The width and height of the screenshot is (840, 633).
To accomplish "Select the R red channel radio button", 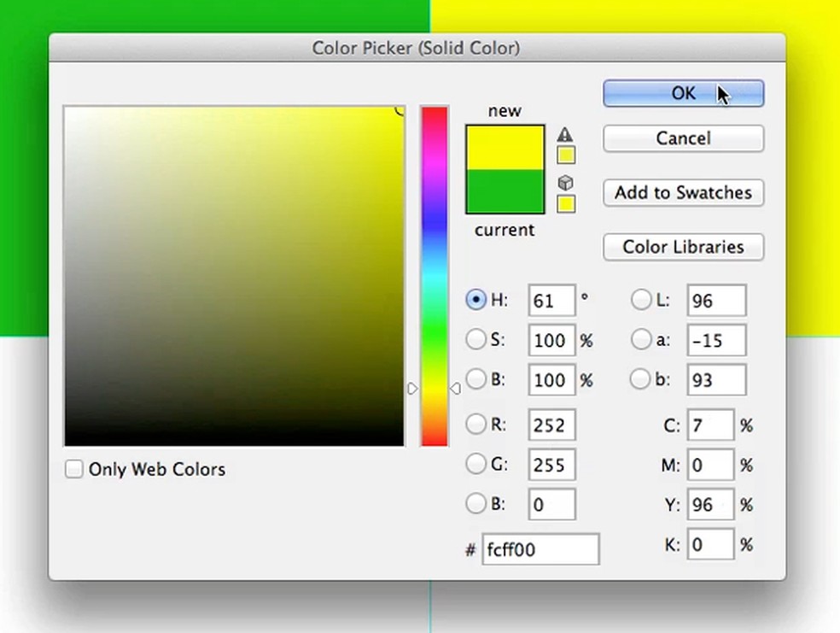I will coord(475,425).
